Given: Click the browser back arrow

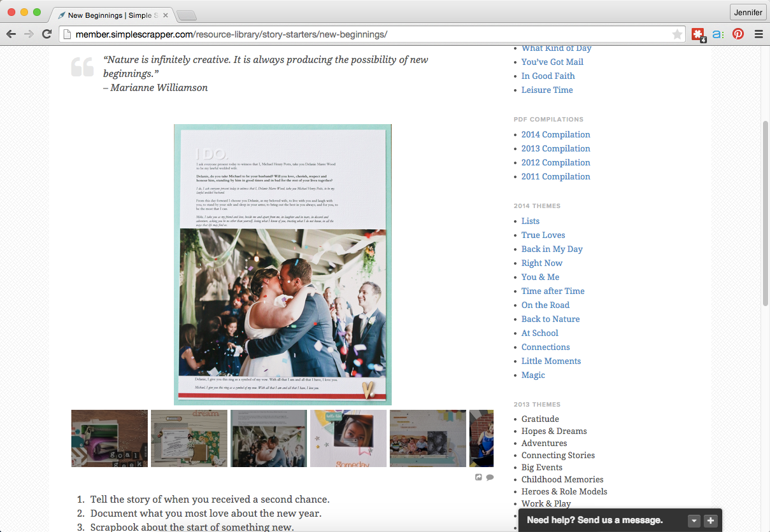Looking at the screenshot, I should (11, 34).
